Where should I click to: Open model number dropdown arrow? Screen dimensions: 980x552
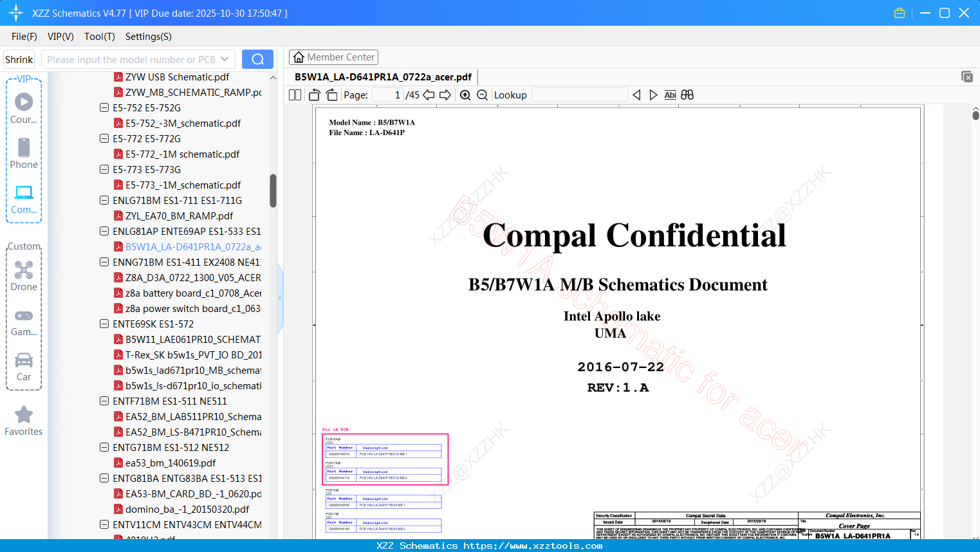click(x=225, y=59)
